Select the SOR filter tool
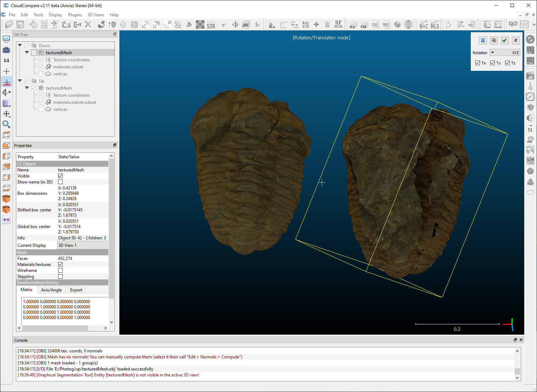Viewport: 537px width, 392px height. point(211,24)
